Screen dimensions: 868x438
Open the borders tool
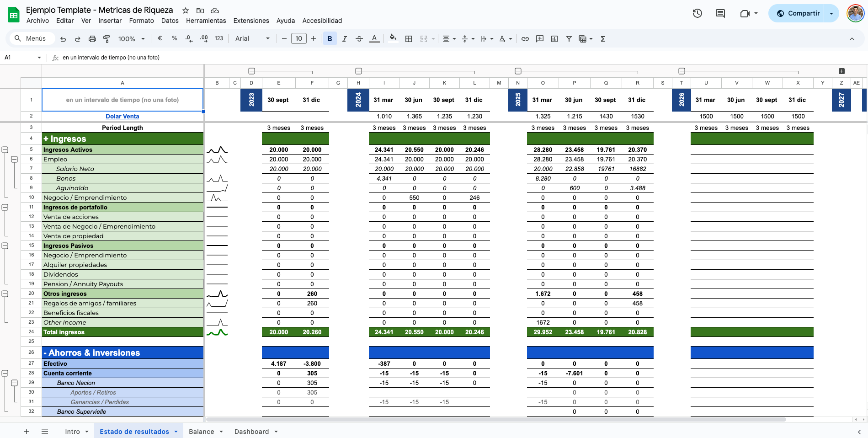pyautogui.click(x=409, y=39)
